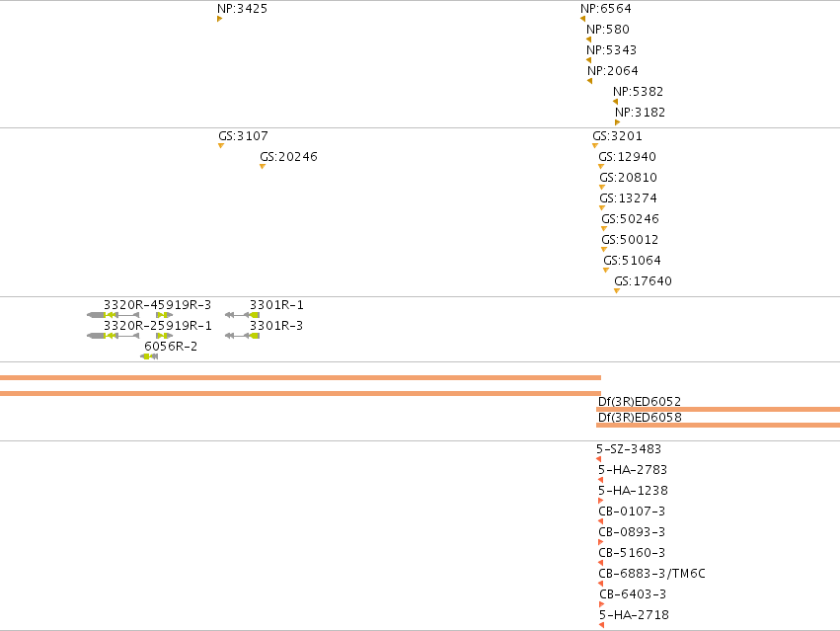Select the GS:17640 triangle marker
Viewport: 840px width, 631px height.
617,291
